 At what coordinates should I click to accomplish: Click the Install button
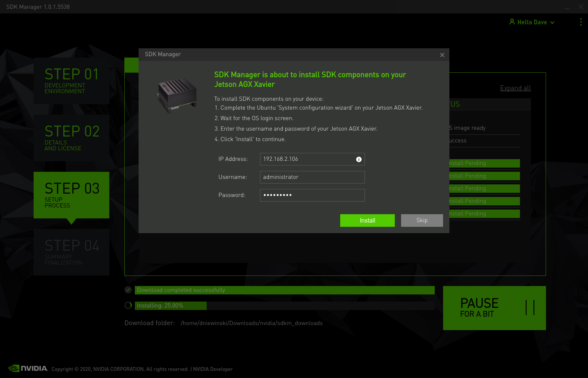367,220
